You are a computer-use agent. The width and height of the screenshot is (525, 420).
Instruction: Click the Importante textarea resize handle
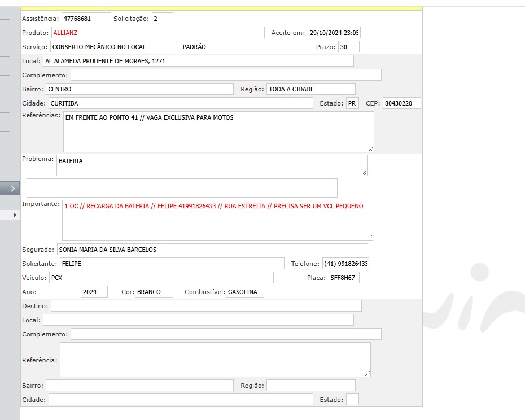pyautogui.click(x=369, y=237)
